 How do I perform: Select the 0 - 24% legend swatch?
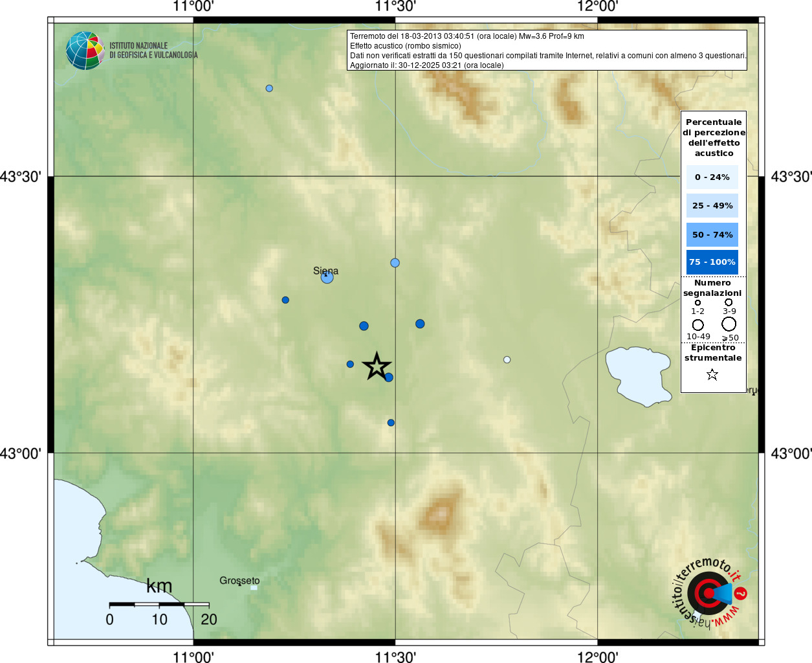click(x=712, y=177)
